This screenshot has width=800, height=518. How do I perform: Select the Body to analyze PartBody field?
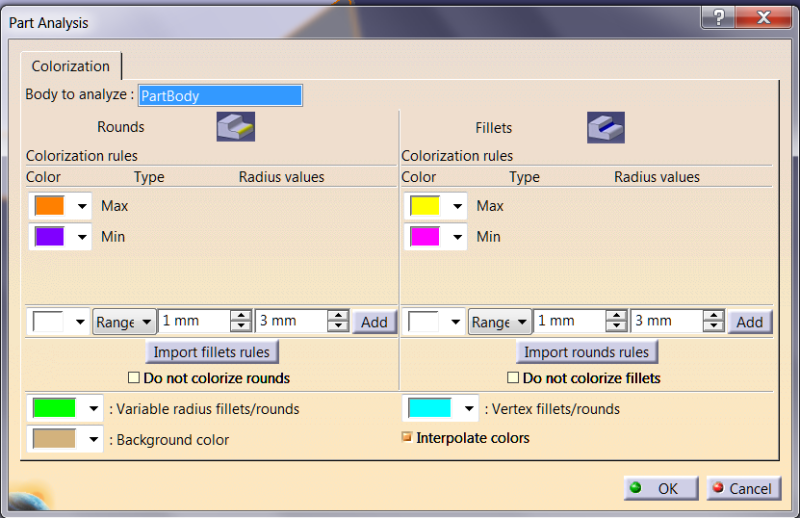[220, 95]
